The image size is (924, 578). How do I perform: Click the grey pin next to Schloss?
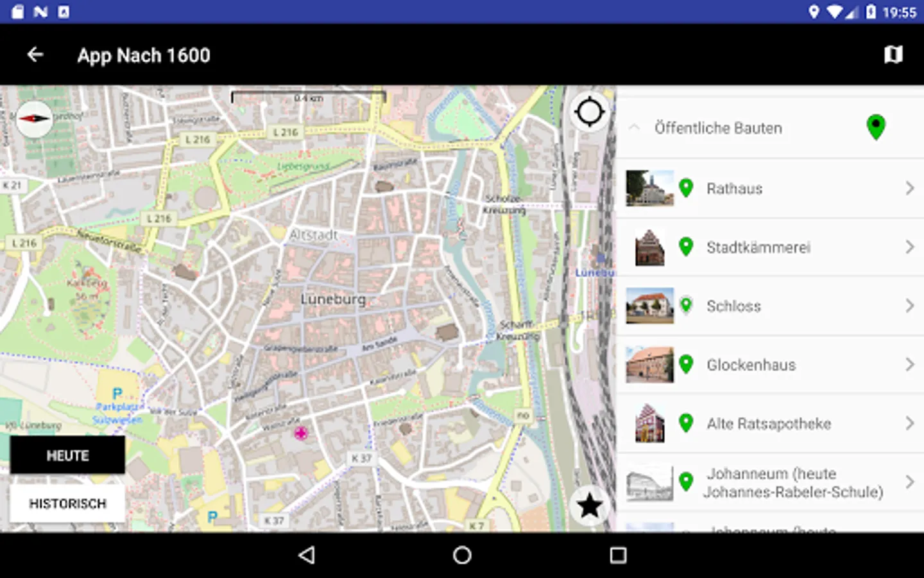[686, 305]
